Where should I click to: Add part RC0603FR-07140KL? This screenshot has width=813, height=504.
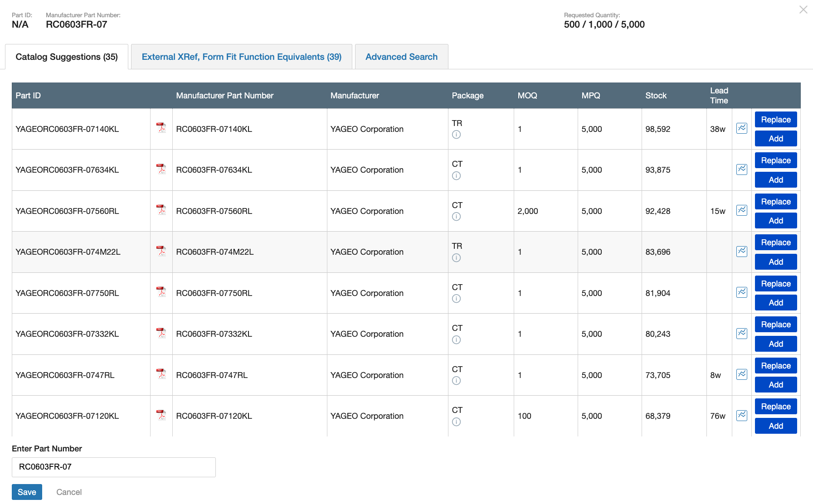coord(776,139)
